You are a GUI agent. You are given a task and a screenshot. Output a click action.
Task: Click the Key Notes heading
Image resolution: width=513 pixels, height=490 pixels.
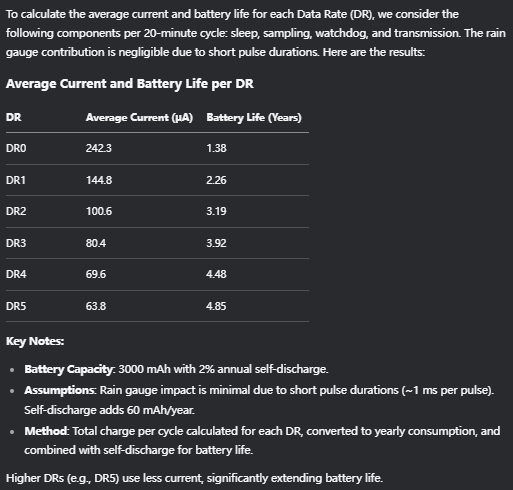(35, 341)
